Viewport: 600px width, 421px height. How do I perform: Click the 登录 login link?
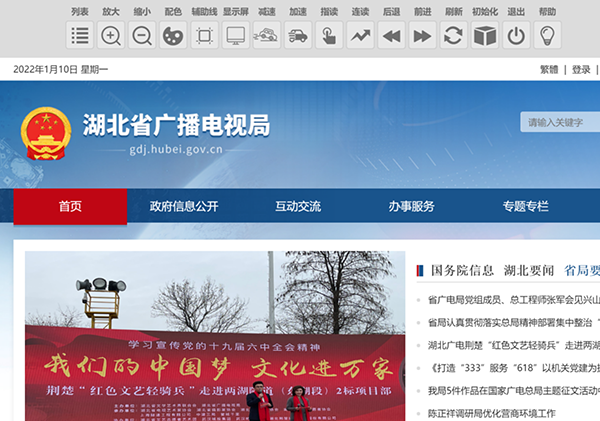581,69
